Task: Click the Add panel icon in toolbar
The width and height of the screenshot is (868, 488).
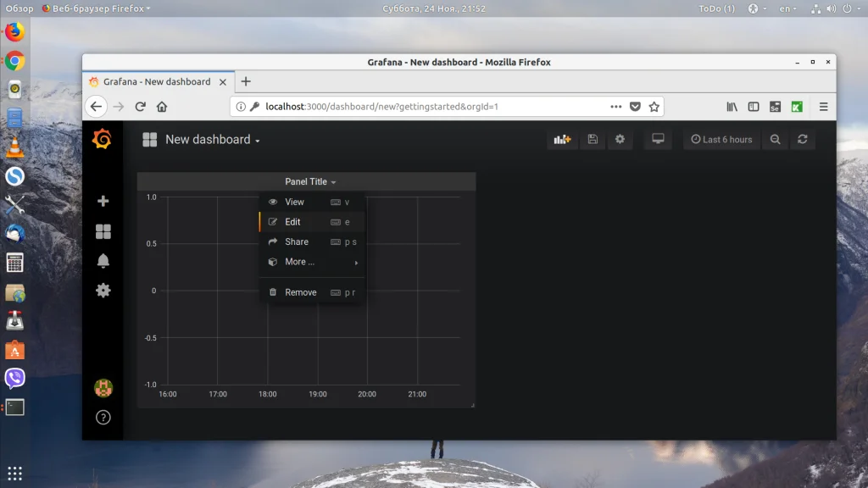Action: point(562,140)
